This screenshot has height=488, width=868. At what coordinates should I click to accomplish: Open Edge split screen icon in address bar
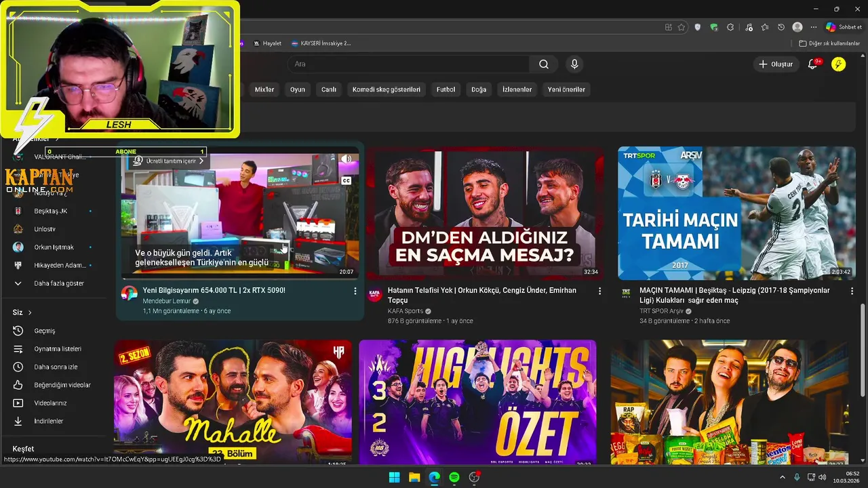point(669,27)
